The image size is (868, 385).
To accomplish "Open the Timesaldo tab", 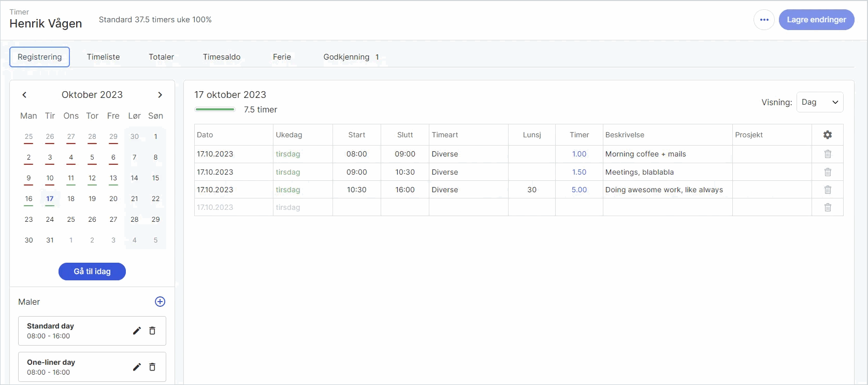I will point(222,57).
